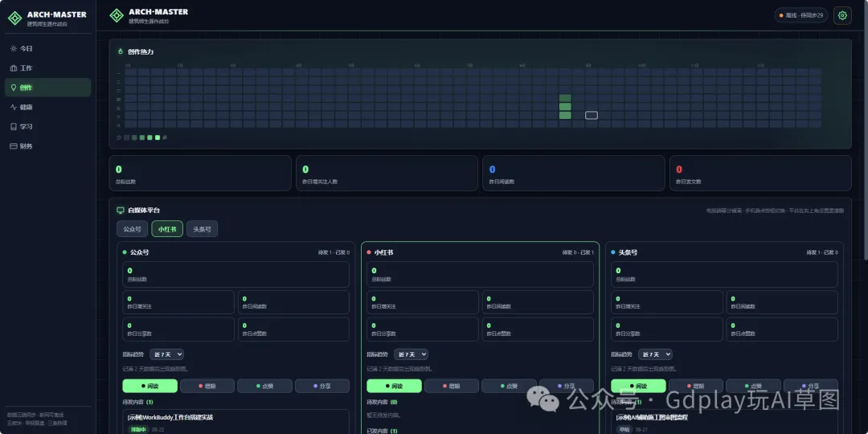
Task: Switch to the 公众号 platform tab
Action: tap(132, 228)
